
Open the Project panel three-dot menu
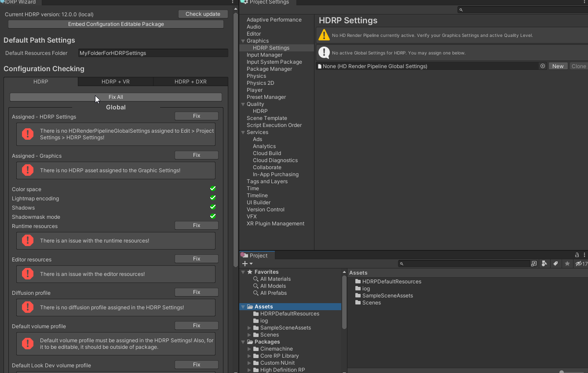click(584, 255)
